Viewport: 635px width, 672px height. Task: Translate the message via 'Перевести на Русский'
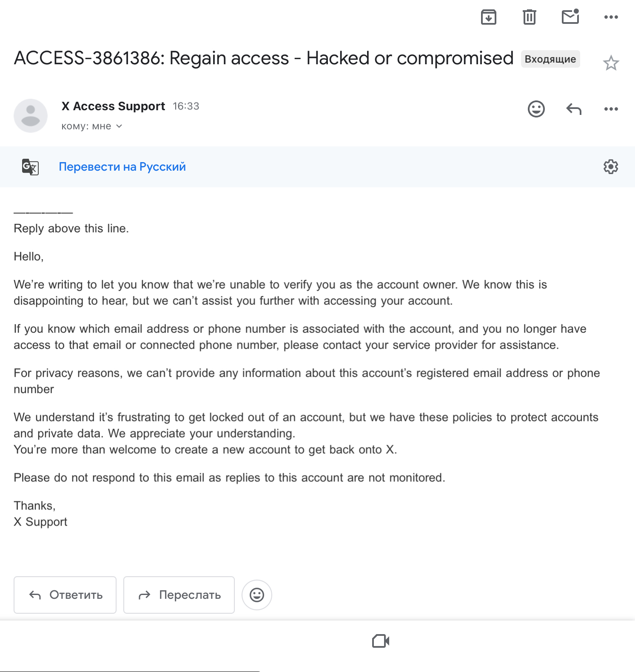pyautogui.click(x=122, y=167)
